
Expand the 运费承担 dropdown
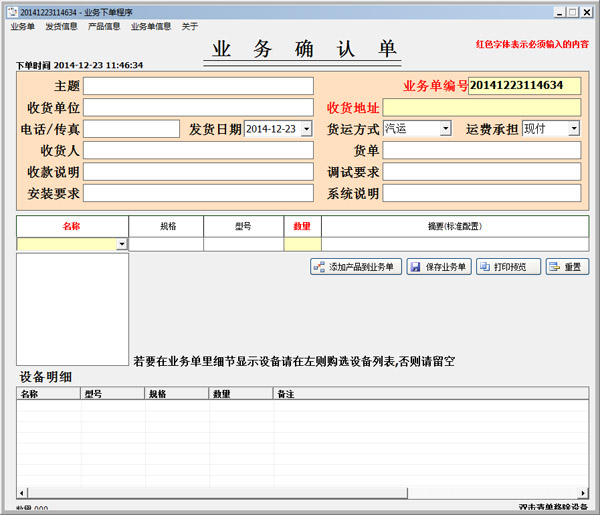pos(574,129)
